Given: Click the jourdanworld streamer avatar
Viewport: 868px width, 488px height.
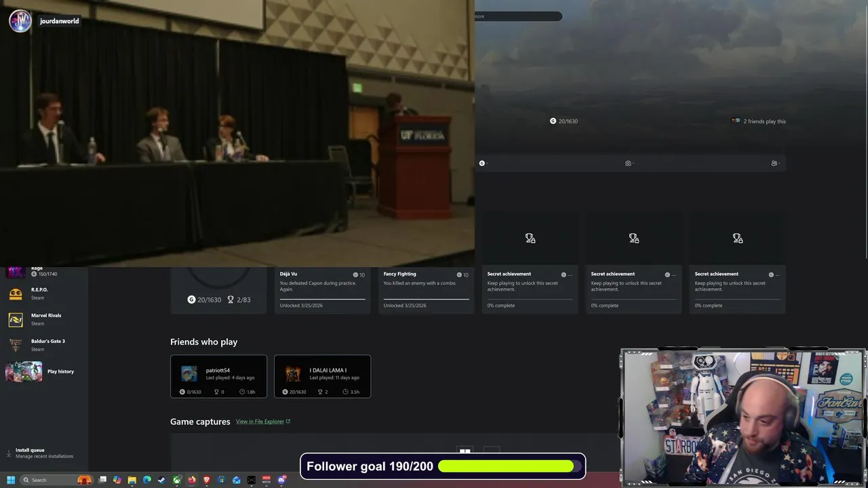Looking at the screenshot, I should [20, 21].
